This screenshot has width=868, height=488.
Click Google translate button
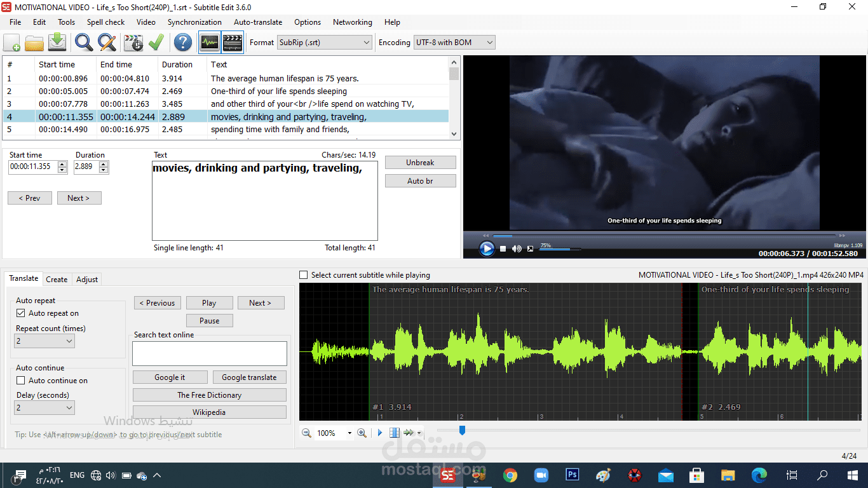[x=249, y=377]
